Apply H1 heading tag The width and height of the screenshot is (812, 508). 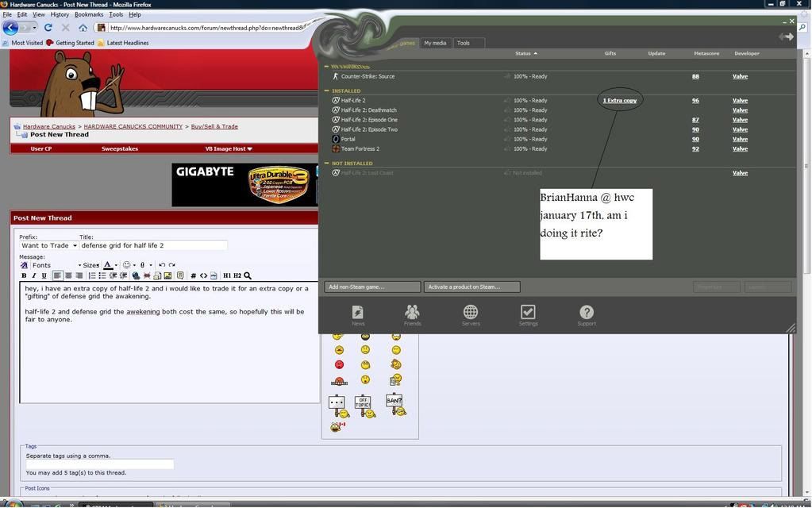[227, 275]
